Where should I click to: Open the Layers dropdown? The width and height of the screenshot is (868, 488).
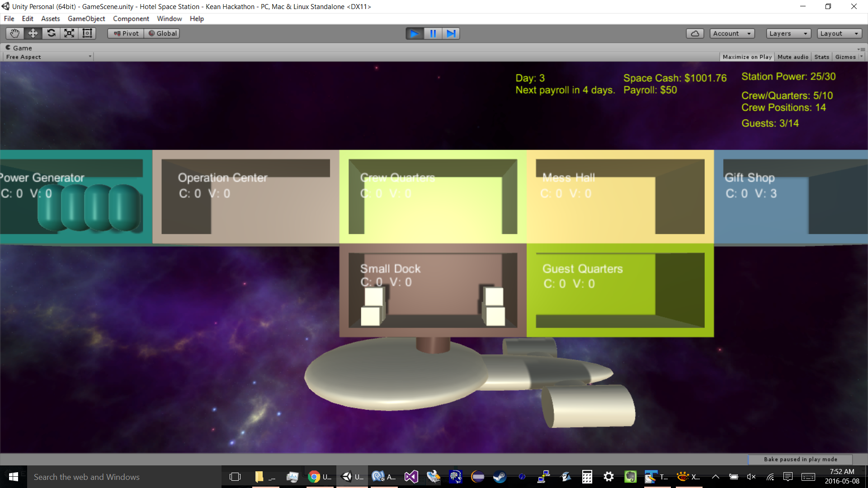tap(788, 33)
